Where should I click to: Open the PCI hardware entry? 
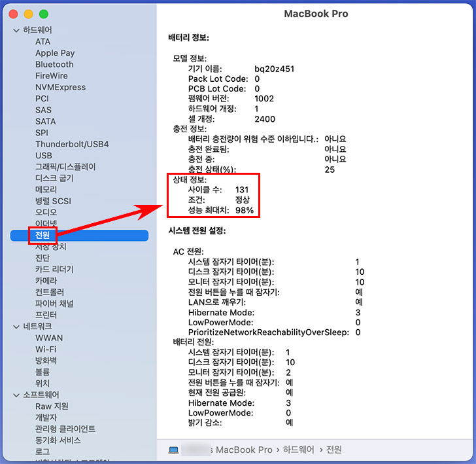(x=42, y=98)
